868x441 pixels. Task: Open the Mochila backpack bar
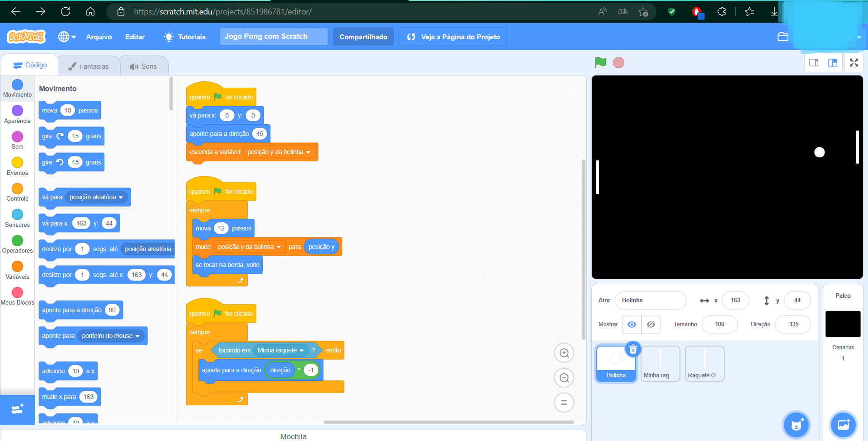pos(293,436)
